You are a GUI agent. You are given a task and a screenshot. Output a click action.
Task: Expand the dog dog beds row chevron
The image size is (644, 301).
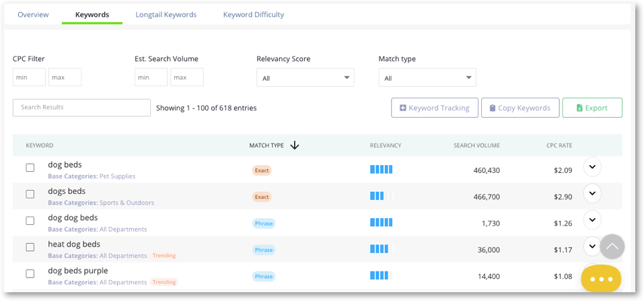(x=592, y=220)
